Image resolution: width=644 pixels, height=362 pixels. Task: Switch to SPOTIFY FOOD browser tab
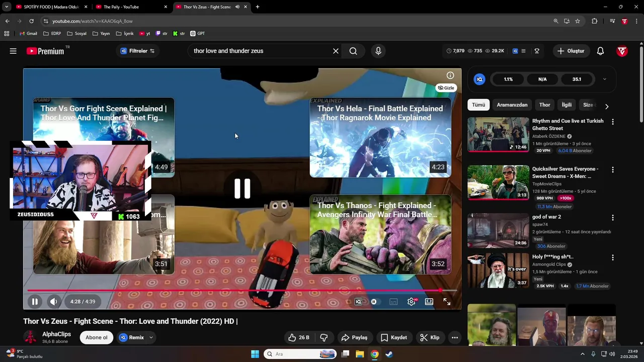(50, 7)
